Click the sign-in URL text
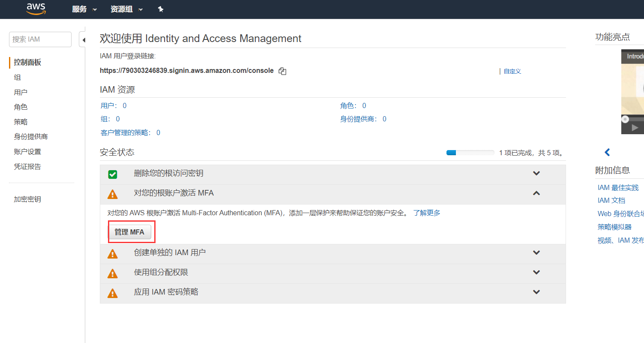Image resolution: width=644 pixels, height=343 pixels. (187, 71)
